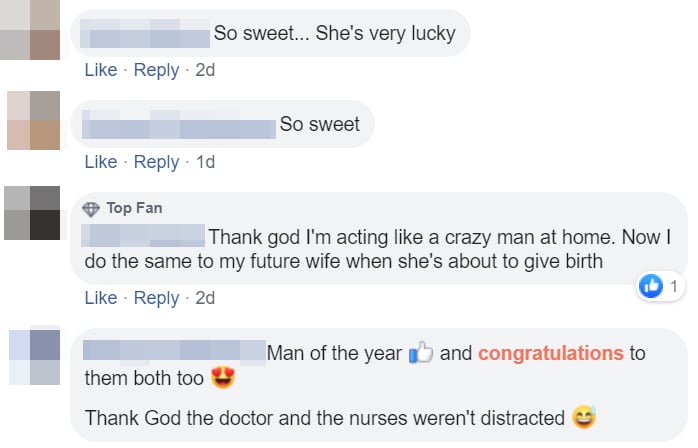Screen dimensions: 698x448
Task: Like the 'crazy man at home' comment
Action: click(101, 298)
